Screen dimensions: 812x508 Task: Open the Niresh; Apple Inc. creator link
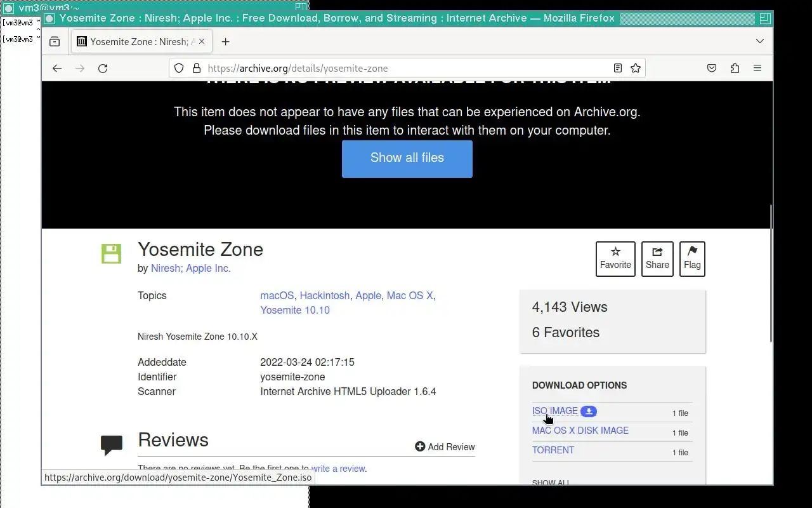(x=190, y=268)
